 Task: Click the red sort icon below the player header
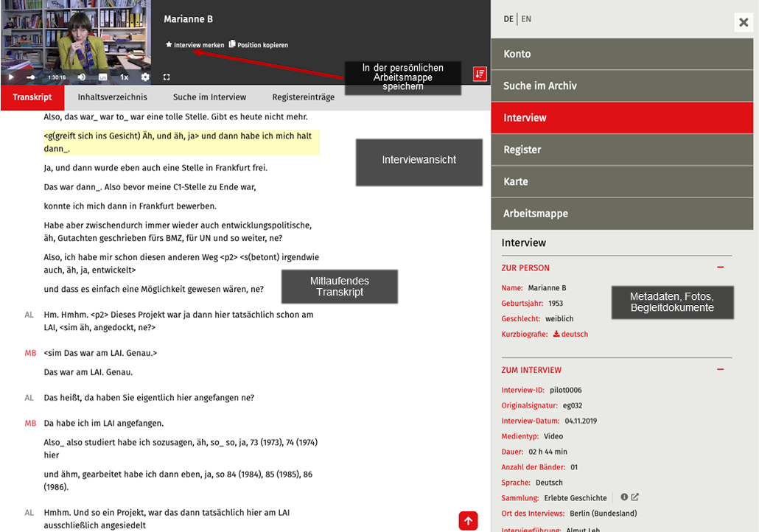480,74
